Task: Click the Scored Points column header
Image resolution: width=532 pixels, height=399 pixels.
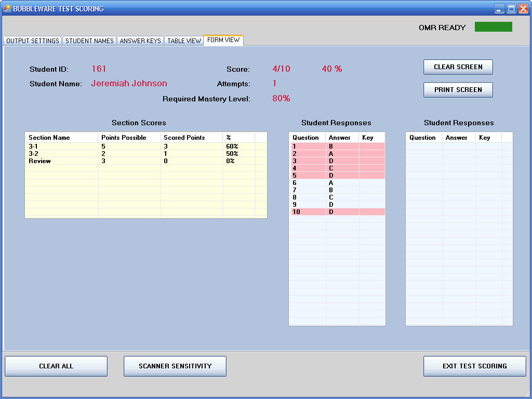Action: [192, 137]
